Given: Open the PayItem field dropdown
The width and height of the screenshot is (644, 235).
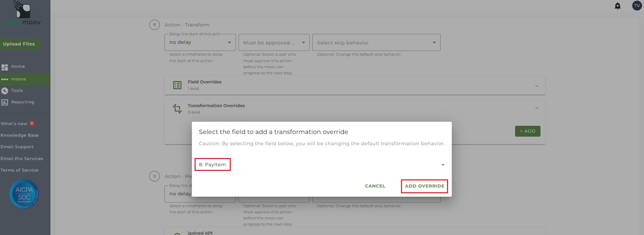Looking at the screenshot, I should pyautogui.click(x=443, y=165).
